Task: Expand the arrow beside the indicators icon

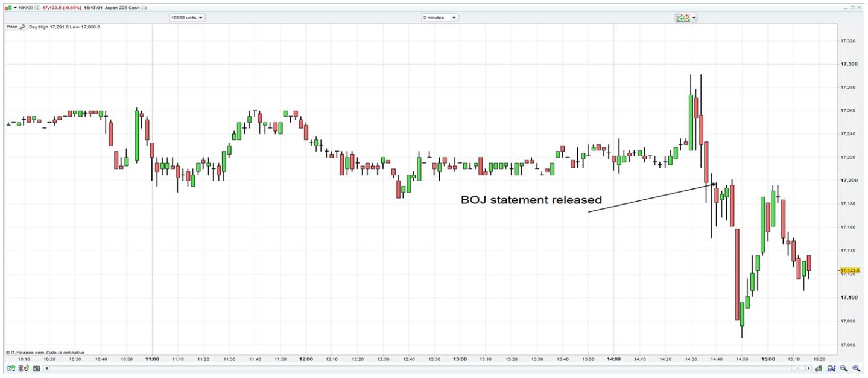Action: click(x=694, y=18)
